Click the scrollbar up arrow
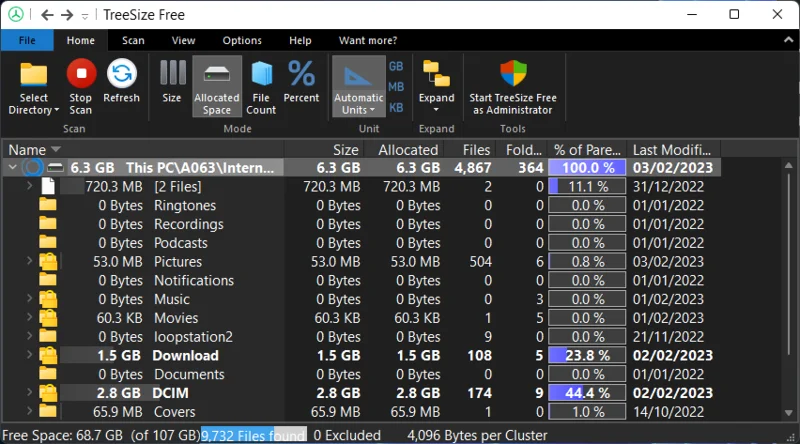 pyautogui.click(x=788, y=165)
